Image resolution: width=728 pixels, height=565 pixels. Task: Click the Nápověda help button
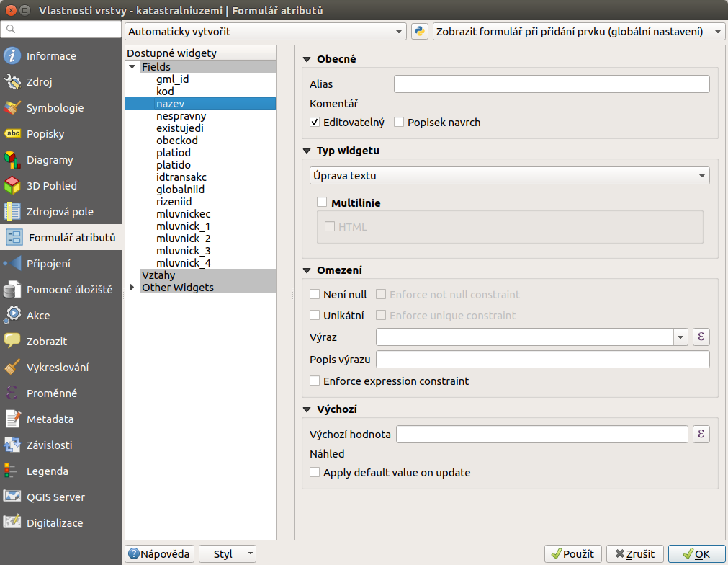160,554
